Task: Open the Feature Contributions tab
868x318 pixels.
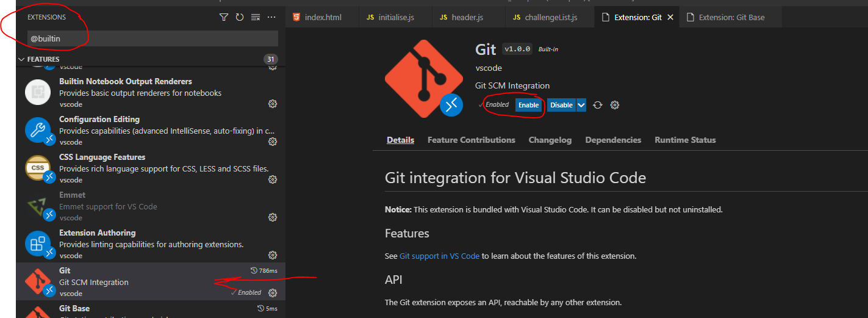Action: [471, 140]
